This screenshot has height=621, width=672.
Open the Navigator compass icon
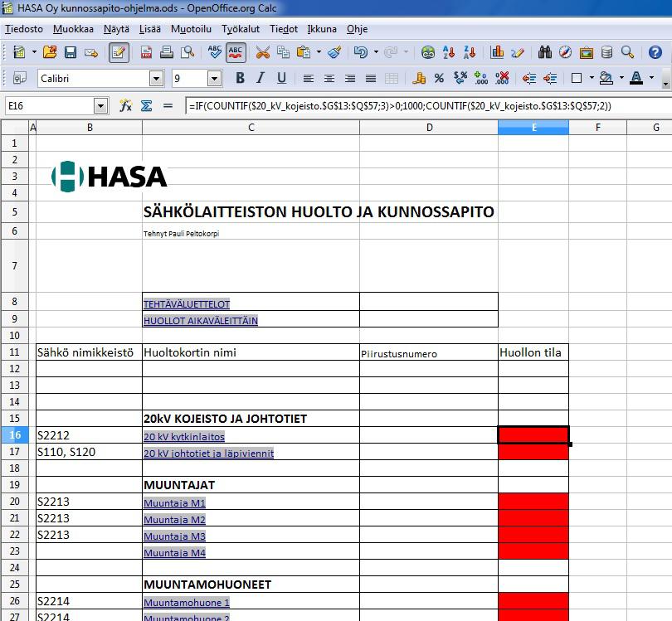pyautogui.click(x=565, y=52)
